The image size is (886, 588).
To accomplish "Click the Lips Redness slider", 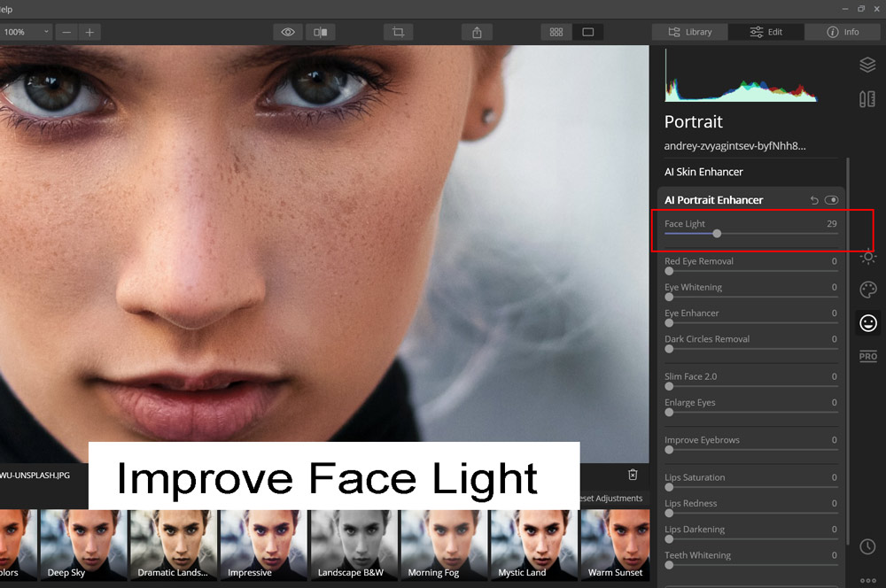I will click(x=751, y=513).
